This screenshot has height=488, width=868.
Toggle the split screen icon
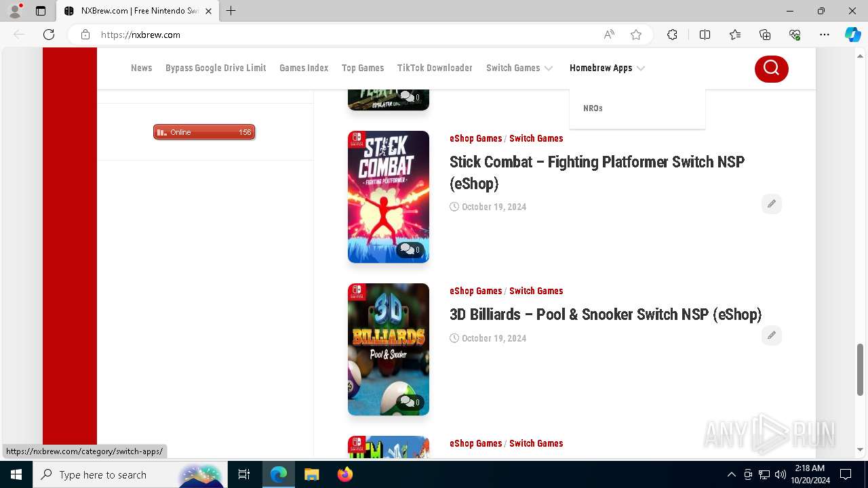tap(705, 35)
